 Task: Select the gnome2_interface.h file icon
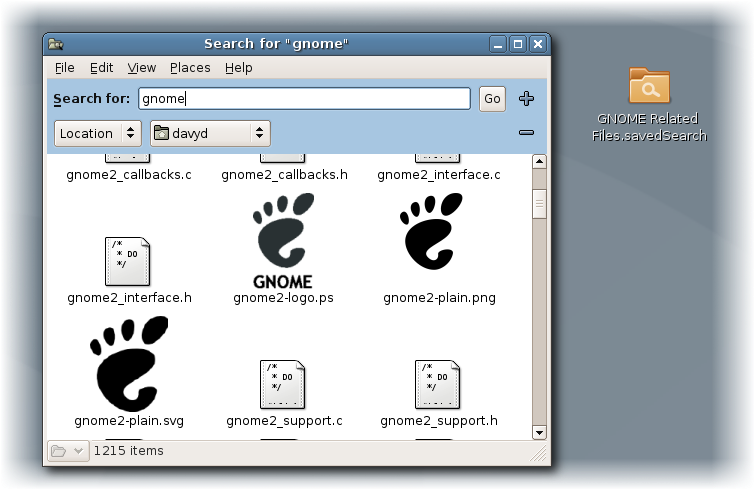click(x=127, y=262)
